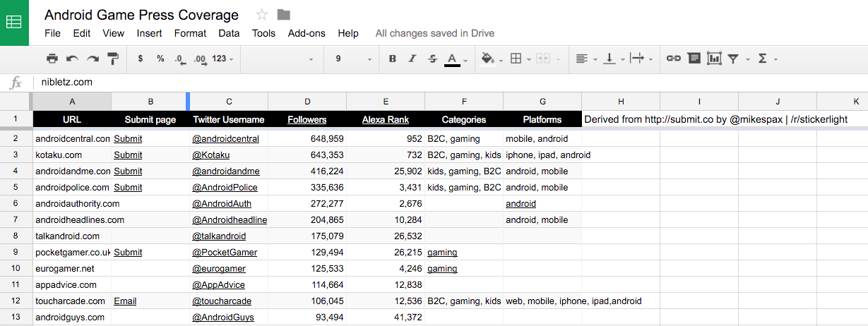Open the text color picker
Screen dimensions: 868x326
point(456,59)
